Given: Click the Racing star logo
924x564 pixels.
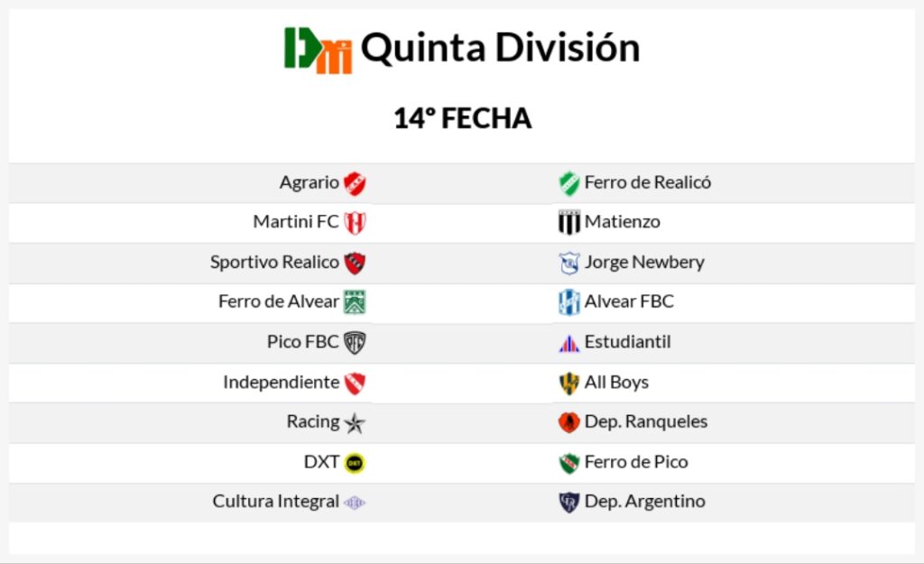Looking at the screenshot, I should (x=355, y=422).
